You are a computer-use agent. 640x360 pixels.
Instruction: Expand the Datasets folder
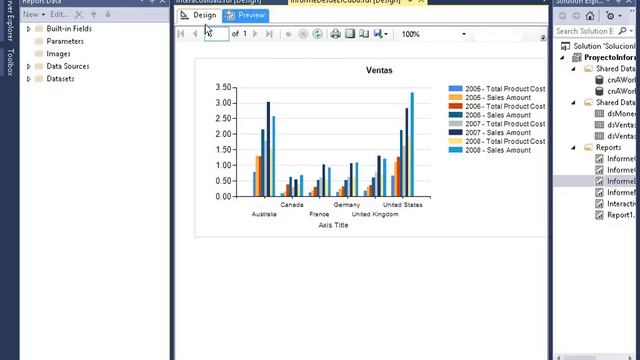(29, 79)
